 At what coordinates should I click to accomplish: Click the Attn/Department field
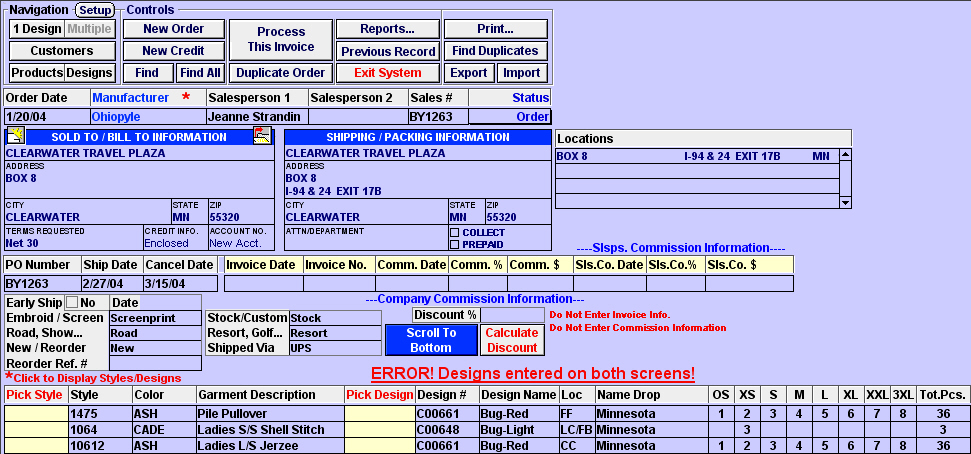point(365,238)
